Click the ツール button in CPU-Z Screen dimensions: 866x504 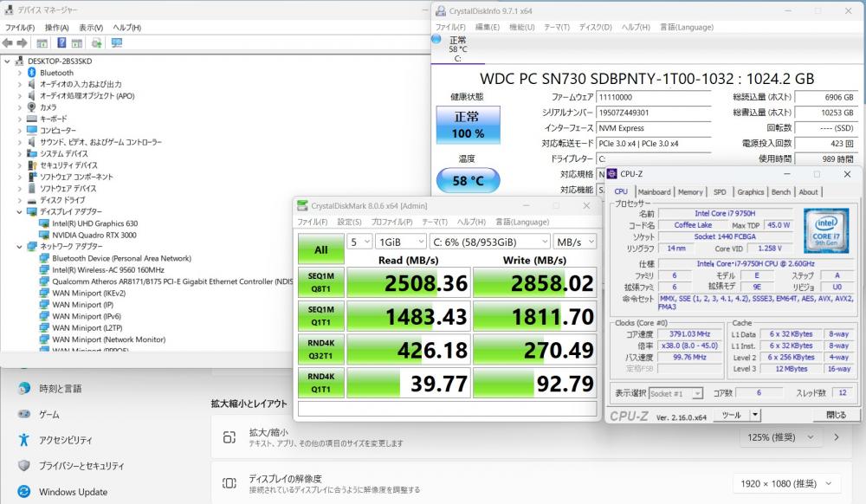[x=731, y=415]
